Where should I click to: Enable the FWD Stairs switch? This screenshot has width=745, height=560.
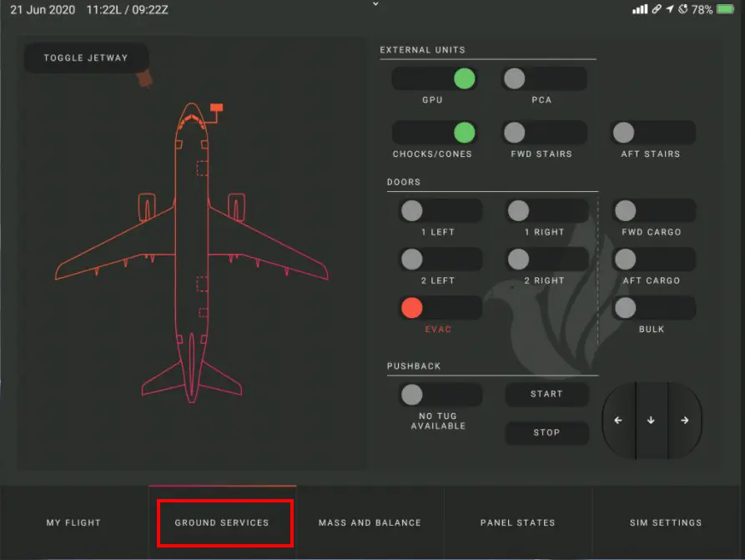click(x=545, y=132)
